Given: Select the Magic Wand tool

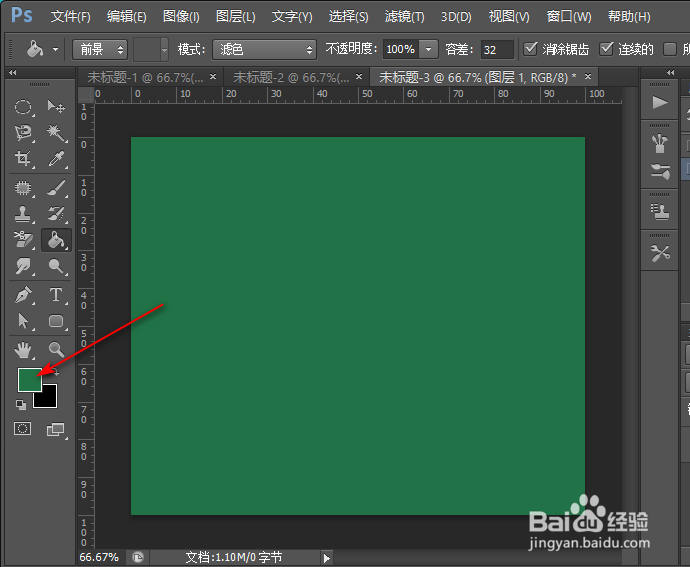Looking at the screenshot, I should pos(56,133).
